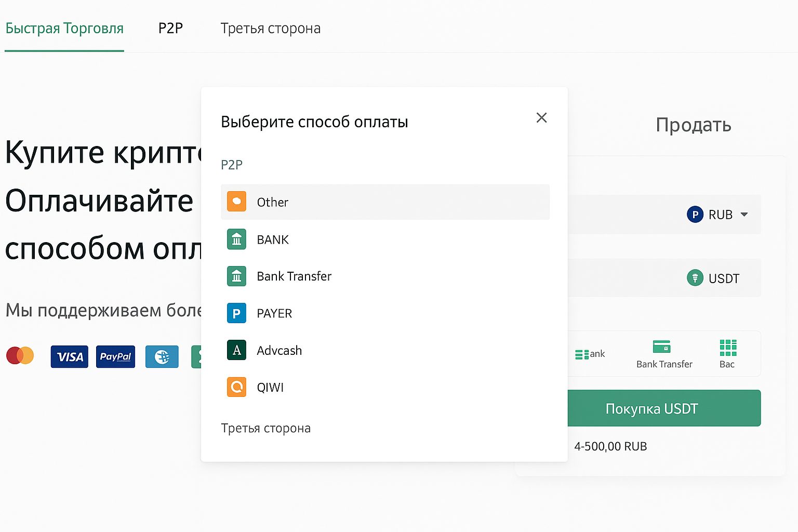Close the payment method dialog
This screenshot has height=532, width=798.
tap(541, 118)
